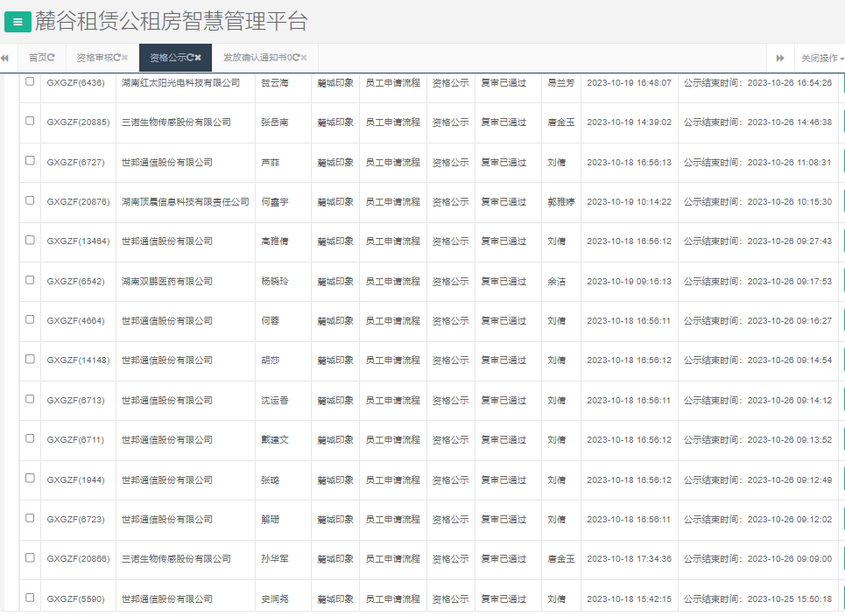
Task: Check the checkbox for GXGZF(5590)
Action: click(x=29, y=599)
